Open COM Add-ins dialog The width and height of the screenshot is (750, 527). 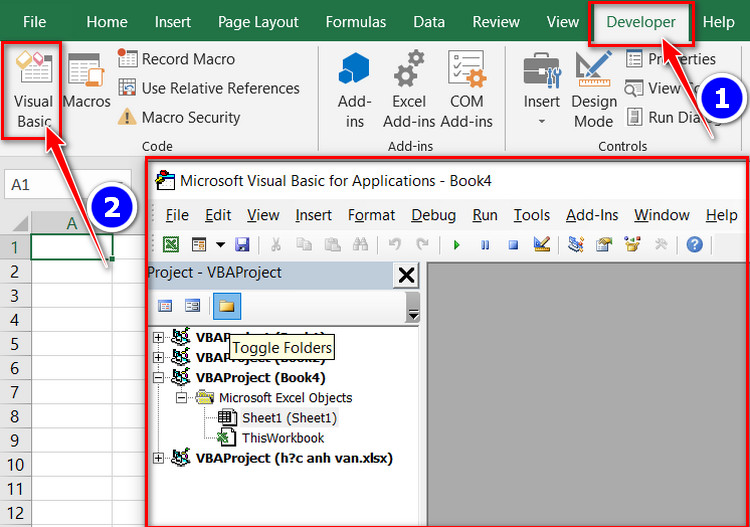click(466, 90)
